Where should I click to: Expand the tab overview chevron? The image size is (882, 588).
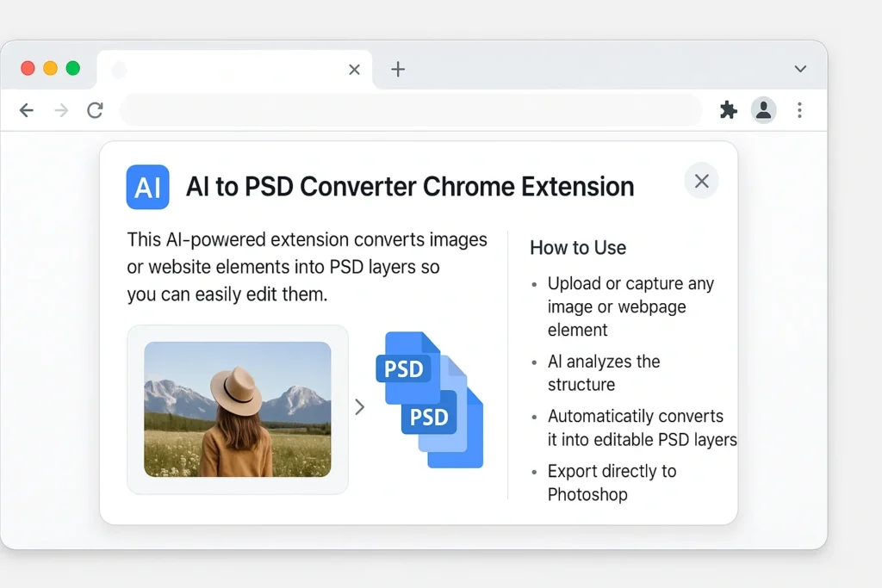[800, 69]
